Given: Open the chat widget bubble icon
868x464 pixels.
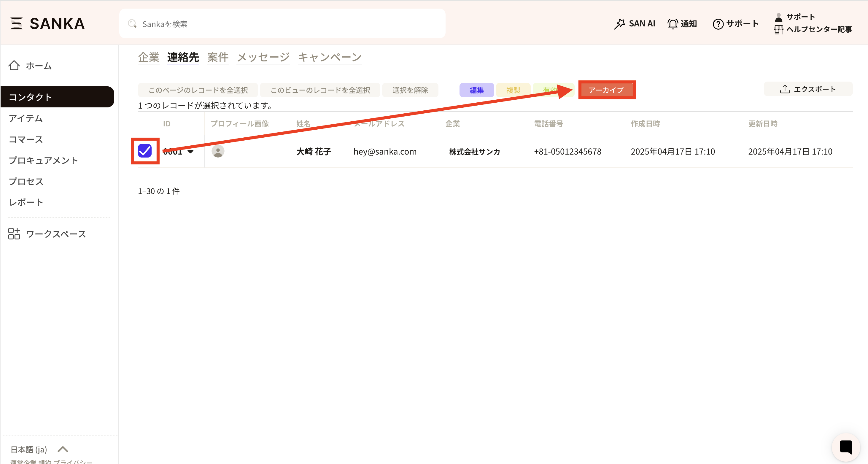Looking at the screenshot, I should 845,447.
